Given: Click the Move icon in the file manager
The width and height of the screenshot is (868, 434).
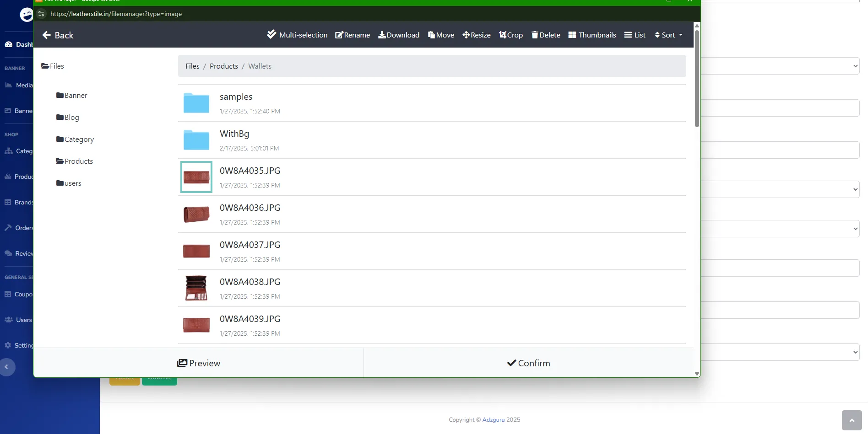Looking at the screenshot, I should coord(440,35).
